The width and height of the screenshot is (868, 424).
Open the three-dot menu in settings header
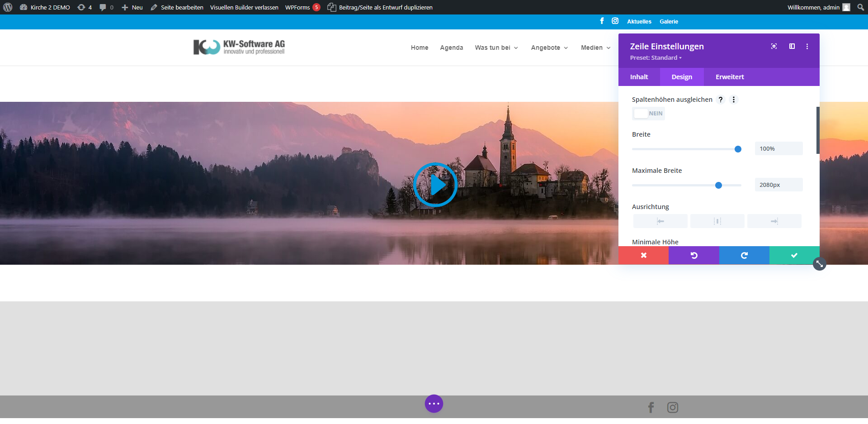point(807,46)
